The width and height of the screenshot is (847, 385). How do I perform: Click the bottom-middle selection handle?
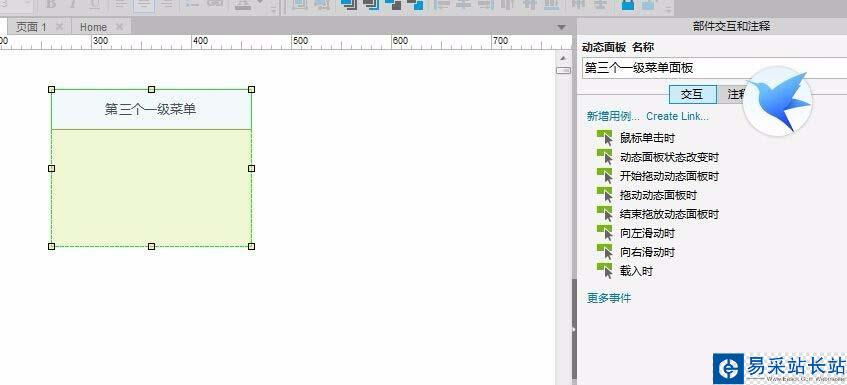coord(151,246)
